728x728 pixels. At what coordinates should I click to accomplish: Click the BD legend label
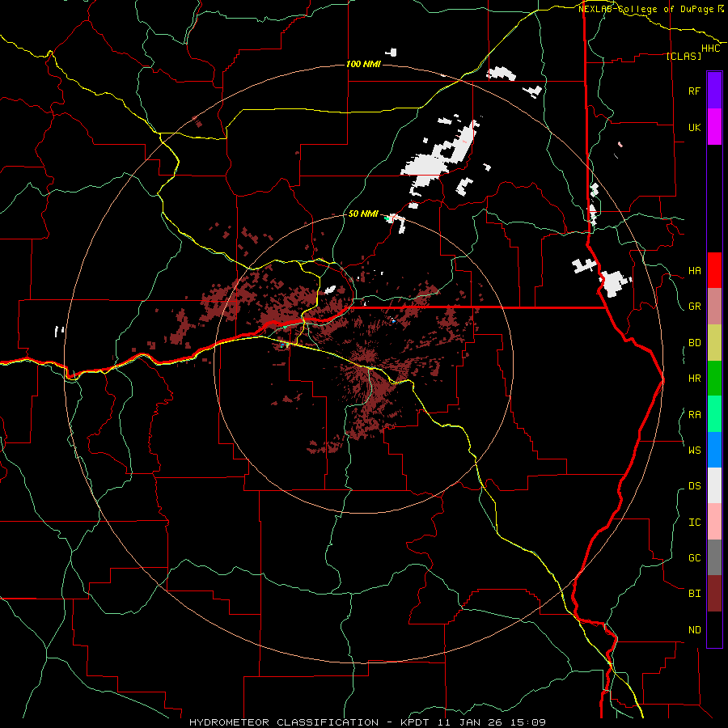694,343
